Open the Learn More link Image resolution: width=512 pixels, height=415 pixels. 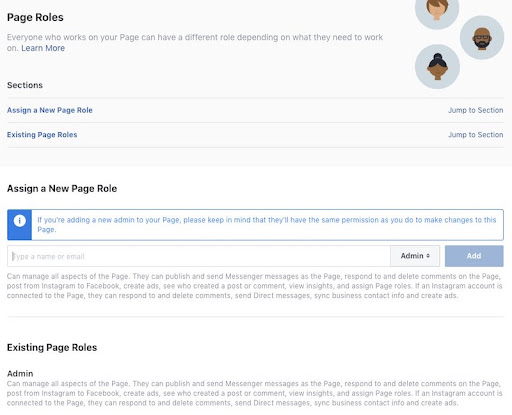[x=43, y=48]
